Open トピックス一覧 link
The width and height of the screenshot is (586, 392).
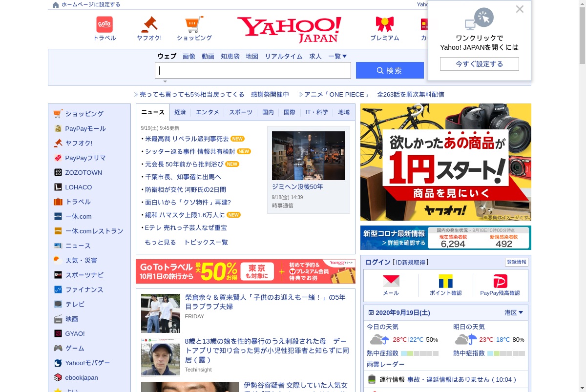point(206,242)
